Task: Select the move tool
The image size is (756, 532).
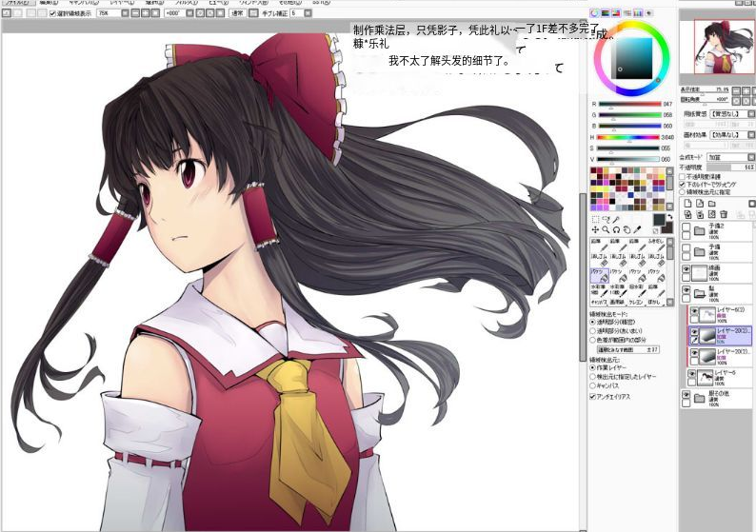Action: (595, 230)
